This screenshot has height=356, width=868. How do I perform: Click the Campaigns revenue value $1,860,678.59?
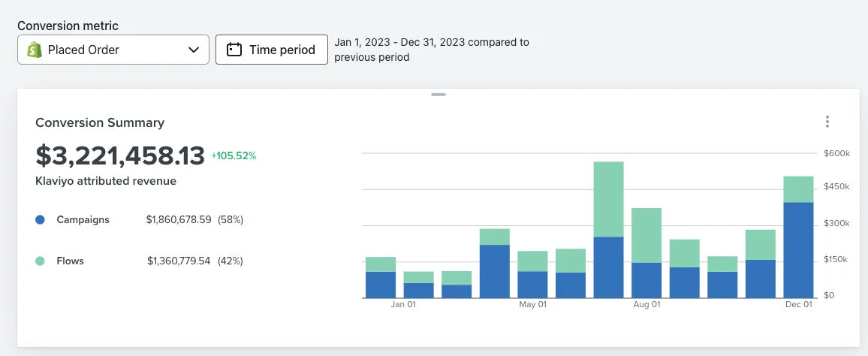(x=179, y=220)
